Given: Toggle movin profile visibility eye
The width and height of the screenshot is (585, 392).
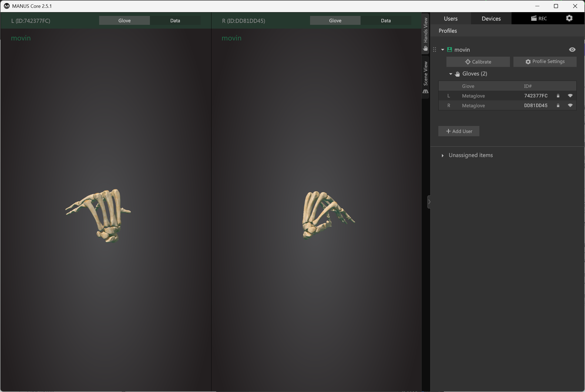Looking at the screenshot, I should 572,50.
